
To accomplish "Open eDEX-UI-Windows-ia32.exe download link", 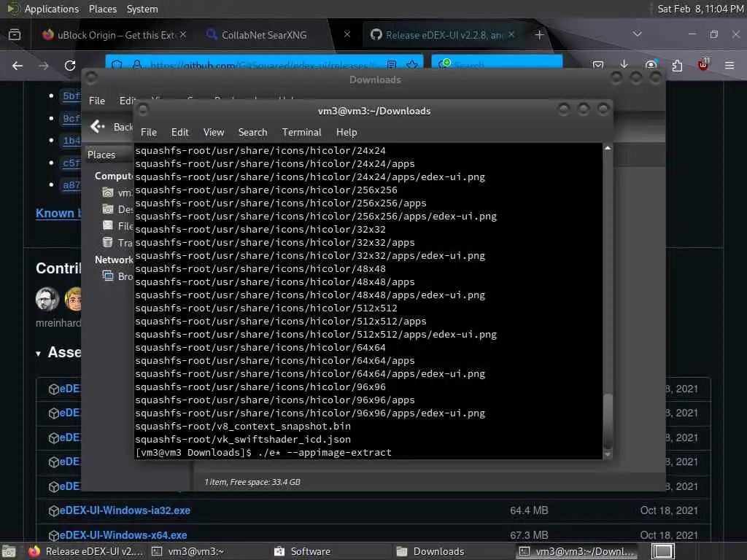I will pos(125,510).
